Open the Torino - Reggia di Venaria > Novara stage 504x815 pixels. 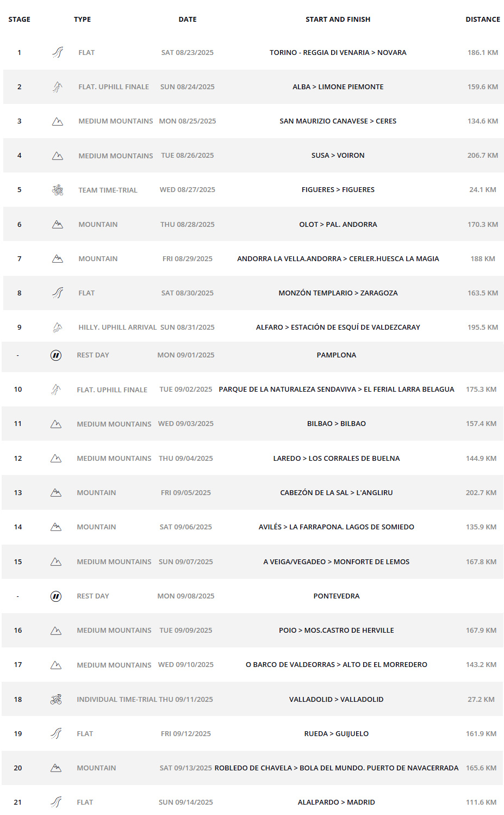[338, 52]
